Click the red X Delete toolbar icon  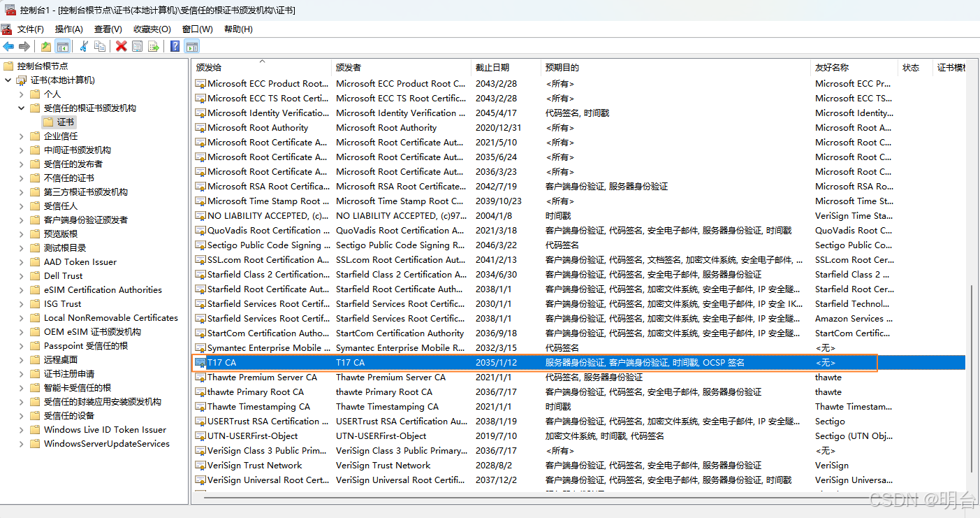coord(122,47)
